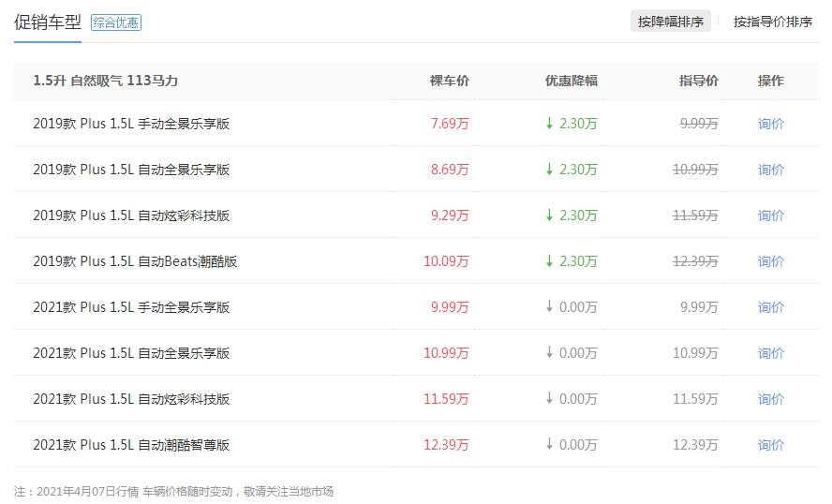The height and width of the screenshot is (504, 832).
Task: Click 2.30万 discount in 2019款 手动全景乐享版 row
Action: coord(572,124)
